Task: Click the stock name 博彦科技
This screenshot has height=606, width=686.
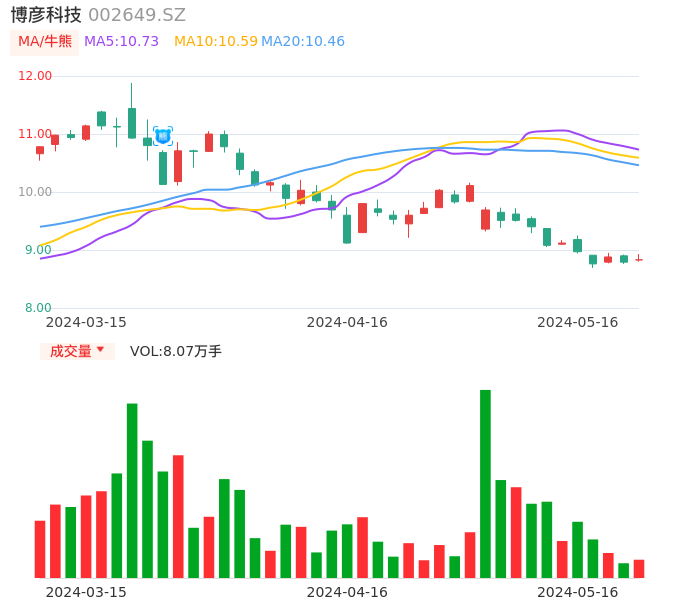Action: 46,15
